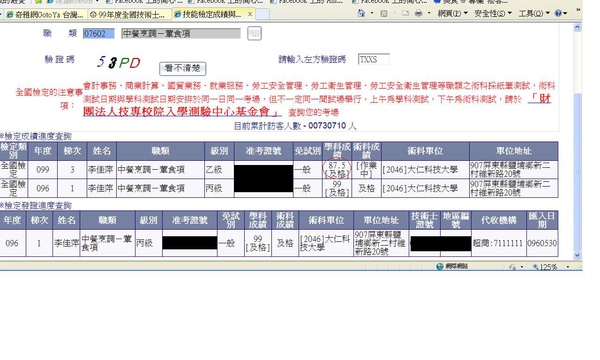Click the 中餐烹調-葷食項 job name field
The height and width of the screenshot is (360, 600).
[181, 34]
